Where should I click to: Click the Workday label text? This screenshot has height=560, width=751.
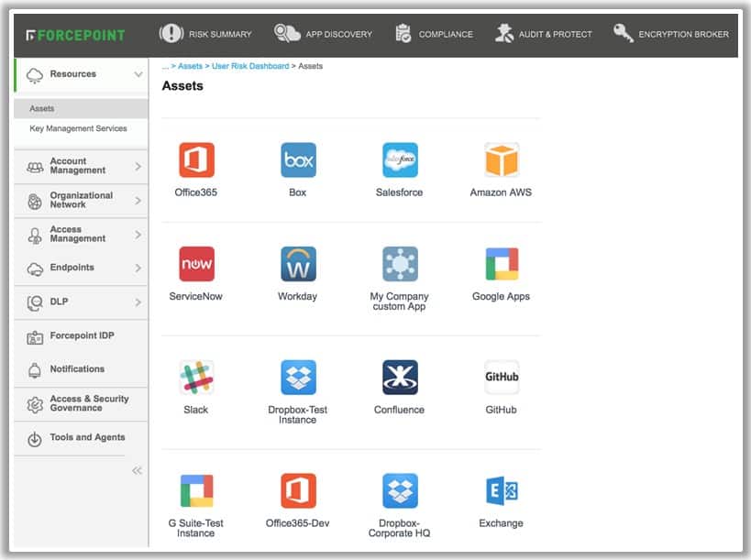point(297,296)
